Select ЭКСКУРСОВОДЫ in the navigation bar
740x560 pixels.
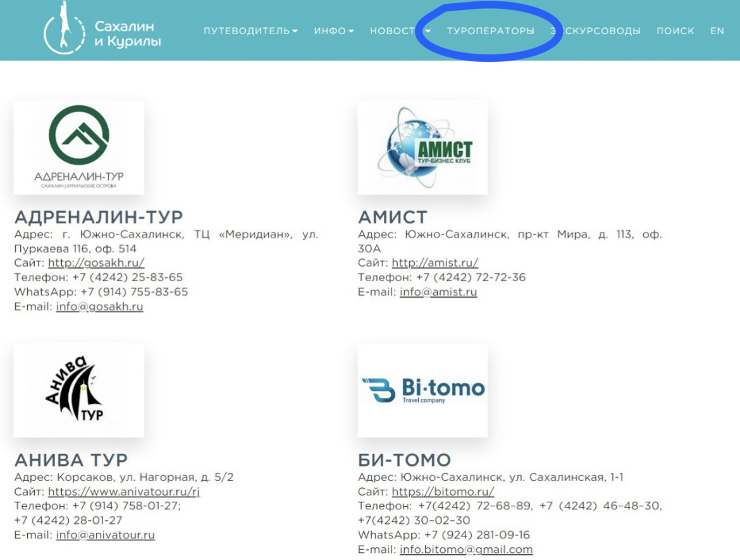point(597,30)
